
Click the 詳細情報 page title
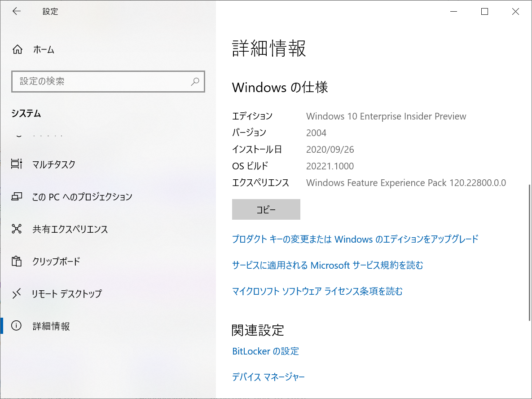[269, 49]
